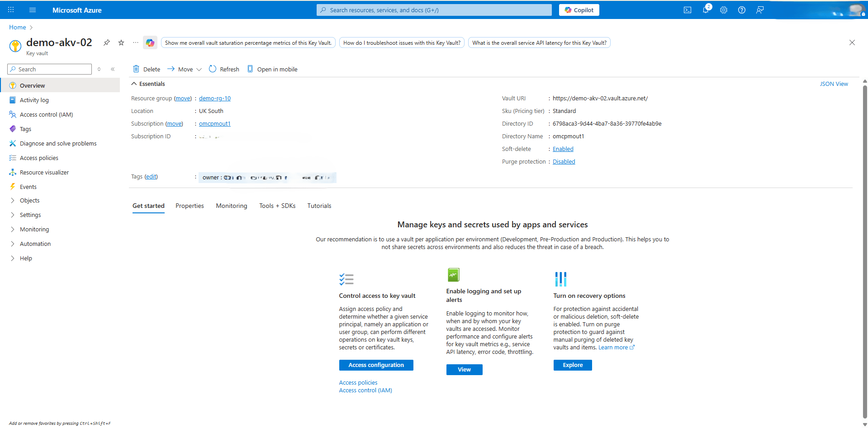This screenshot has width=868, height=428.
Task: Open Resource visualizer from the sidebar
Action: click(44, 172)
